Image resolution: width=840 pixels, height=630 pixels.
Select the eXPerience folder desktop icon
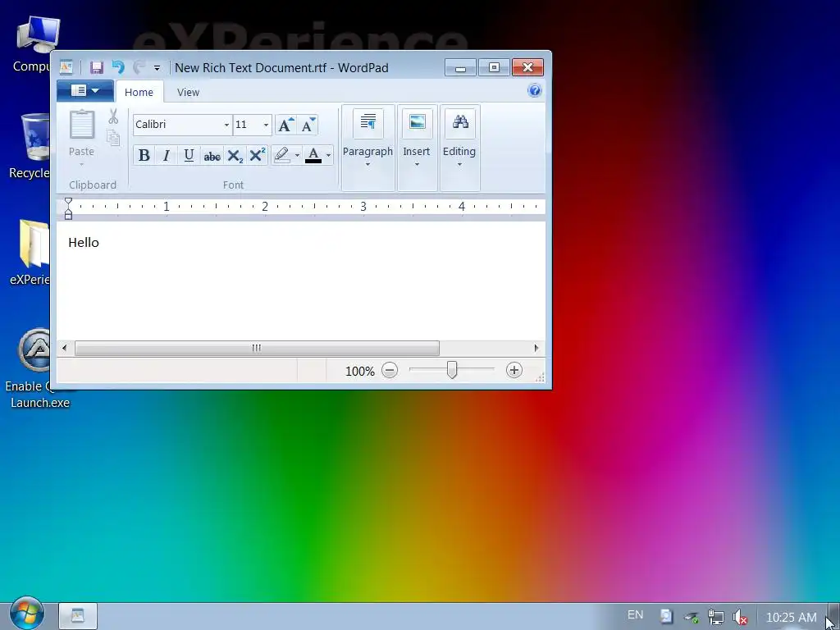(30, 252)
